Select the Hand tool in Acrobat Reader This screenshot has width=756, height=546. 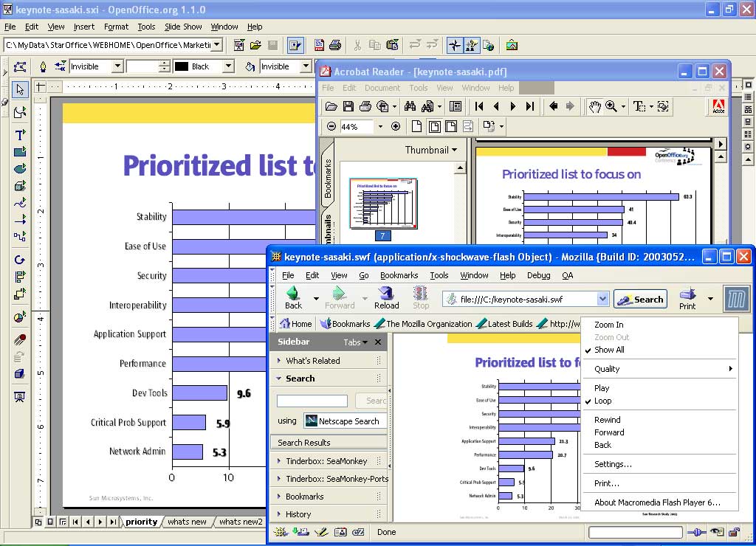(x=594, y=106)
